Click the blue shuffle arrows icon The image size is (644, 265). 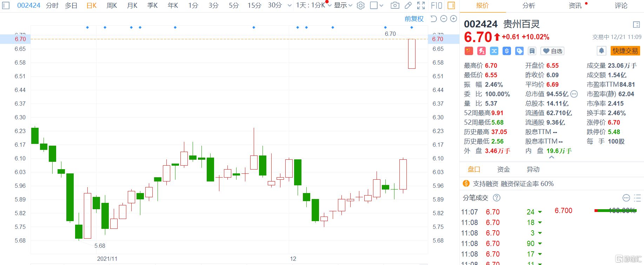click(494, 51)
